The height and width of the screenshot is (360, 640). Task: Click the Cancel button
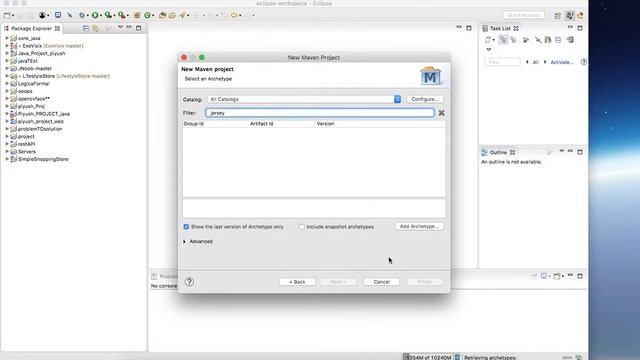[381, 282]
